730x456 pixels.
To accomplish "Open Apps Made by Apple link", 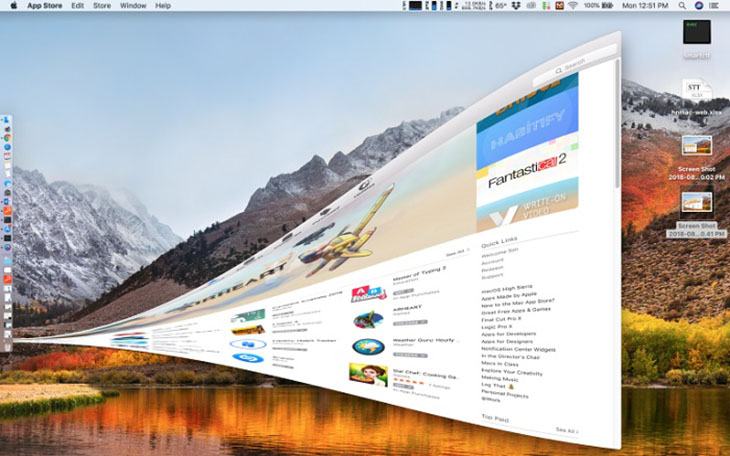I will (x=509, y=296).
